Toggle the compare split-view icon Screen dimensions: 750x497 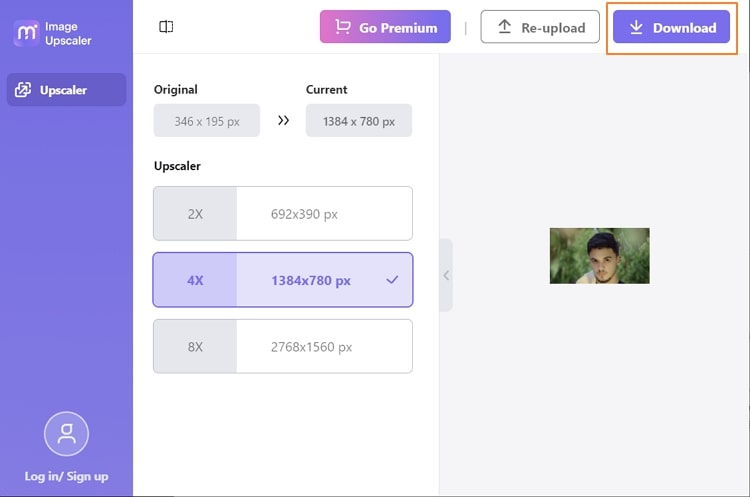tap(166, 27)
